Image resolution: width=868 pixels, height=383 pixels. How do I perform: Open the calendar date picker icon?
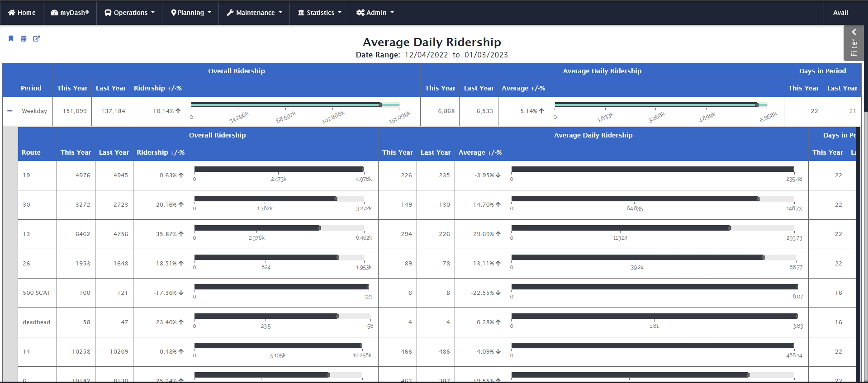coord(24,39)
